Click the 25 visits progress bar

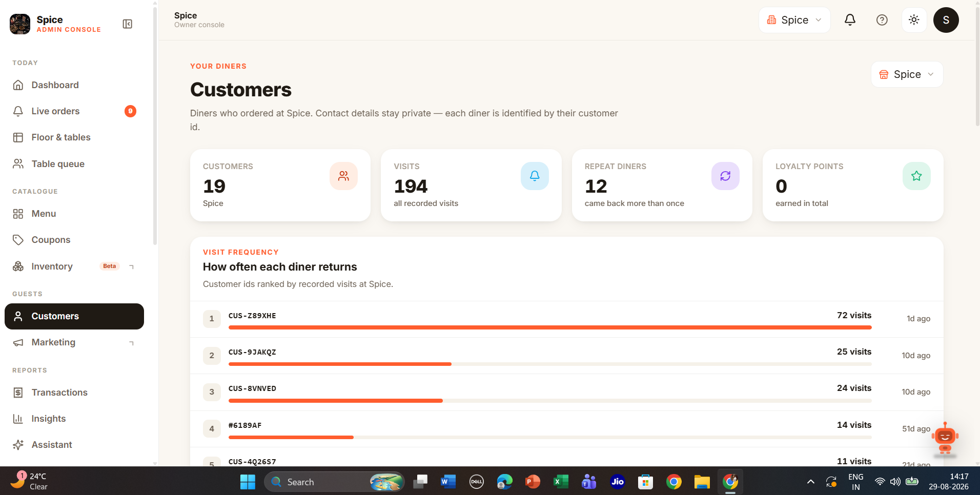point(550,364)
